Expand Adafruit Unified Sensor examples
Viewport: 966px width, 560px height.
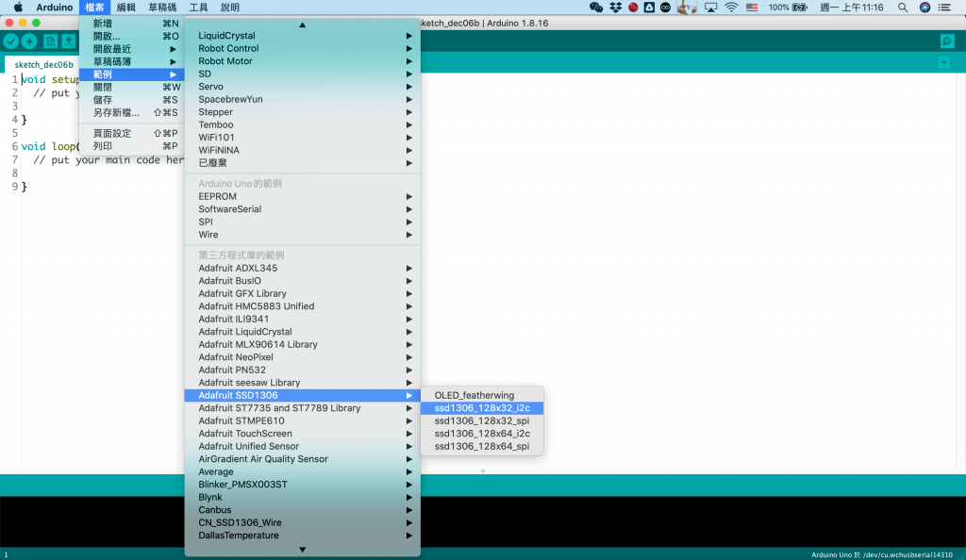(x=303, y=446)
